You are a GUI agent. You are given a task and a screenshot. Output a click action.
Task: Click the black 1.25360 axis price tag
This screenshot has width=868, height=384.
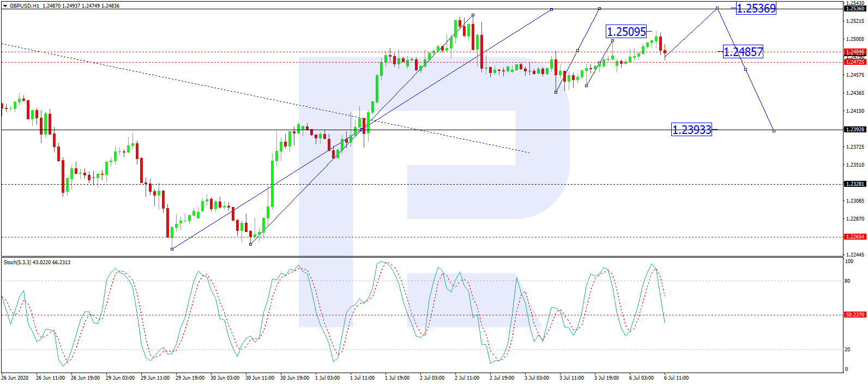pyautogui.click(x=854, y=9)
